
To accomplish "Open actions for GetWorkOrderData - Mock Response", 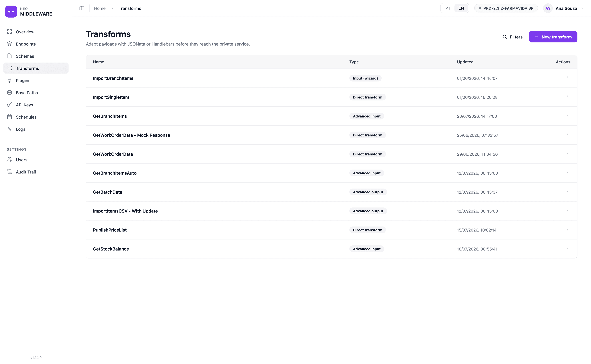I will pyautogui.click(x=568, y=135).
